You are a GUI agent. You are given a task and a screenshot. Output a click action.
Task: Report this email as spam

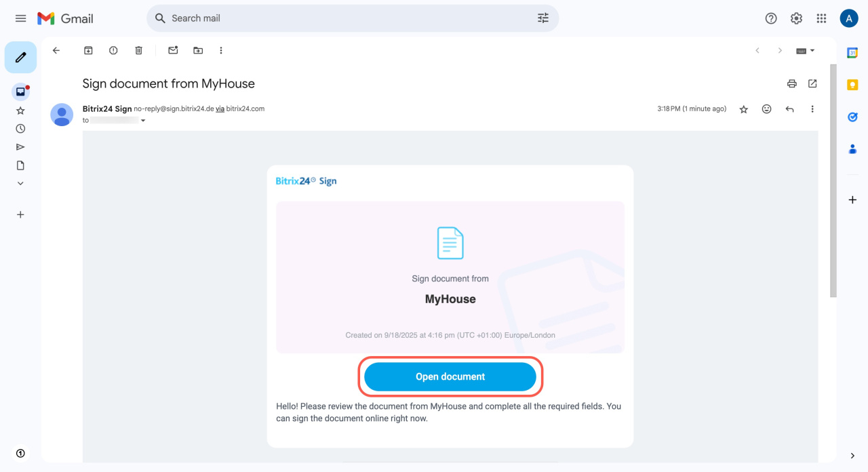(113, 50)
